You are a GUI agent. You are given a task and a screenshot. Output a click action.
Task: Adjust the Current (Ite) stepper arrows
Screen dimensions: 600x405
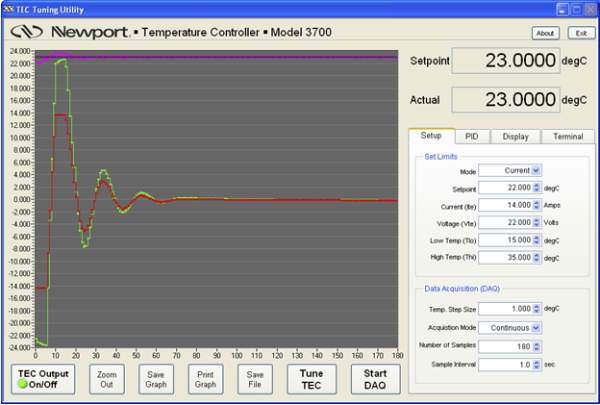click(x=536, y=204)
